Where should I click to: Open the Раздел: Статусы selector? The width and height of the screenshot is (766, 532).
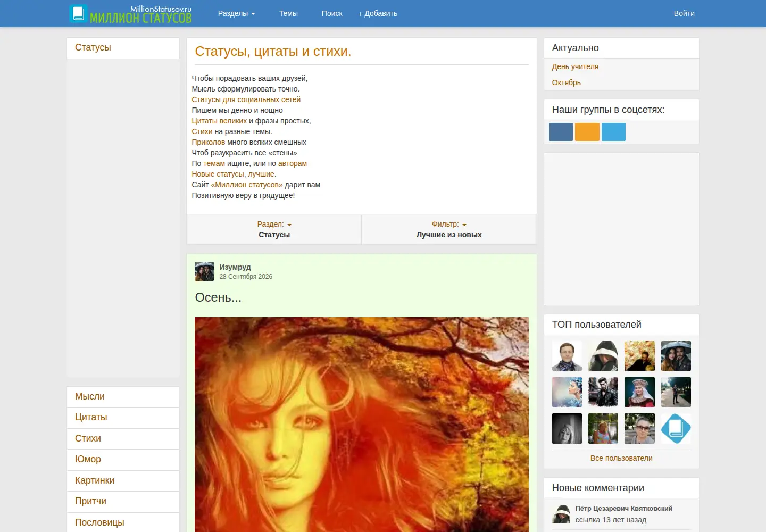click(x=274, y=229)
